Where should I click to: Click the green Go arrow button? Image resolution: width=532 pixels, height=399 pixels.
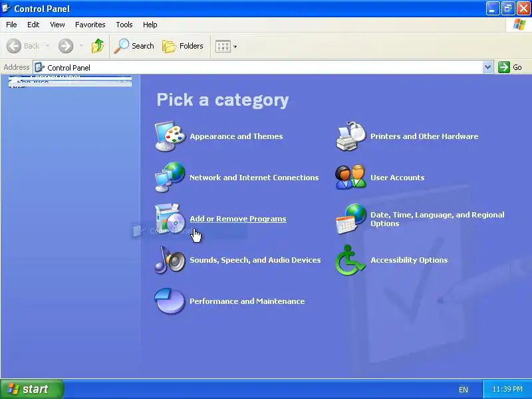[x=504, y=67]
